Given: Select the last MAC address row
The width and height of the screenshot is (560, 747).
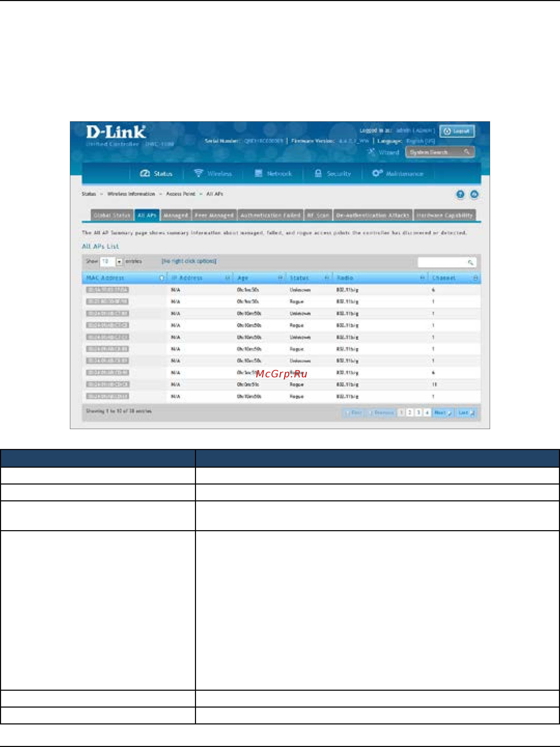Looking at the screenshot, I should click(x=107, y=396).
